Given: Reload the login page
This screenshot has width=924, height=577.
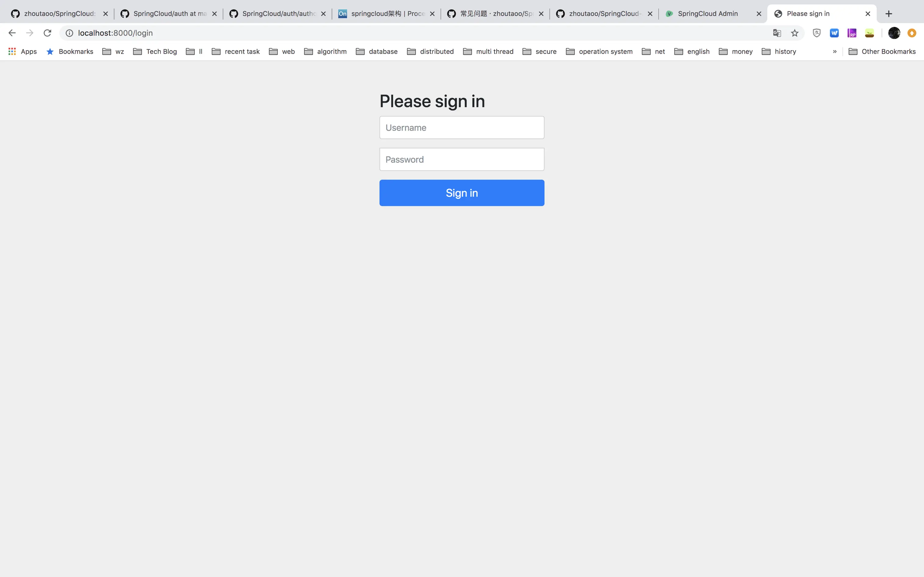Looking at the screenshot, I should [x=47, y=33].
